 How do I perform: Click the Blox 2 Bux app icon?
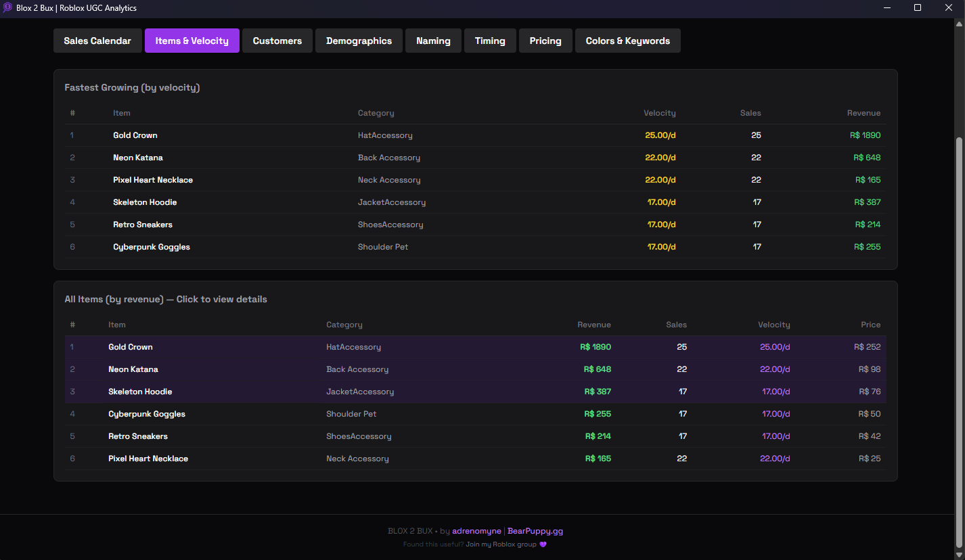(x=9, y=8)
